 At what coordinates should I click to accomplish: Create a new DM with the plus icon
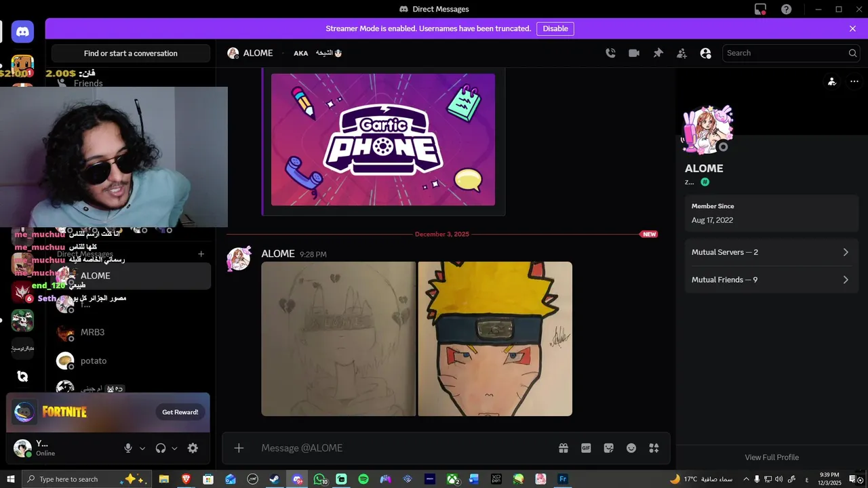coord(201,254)
